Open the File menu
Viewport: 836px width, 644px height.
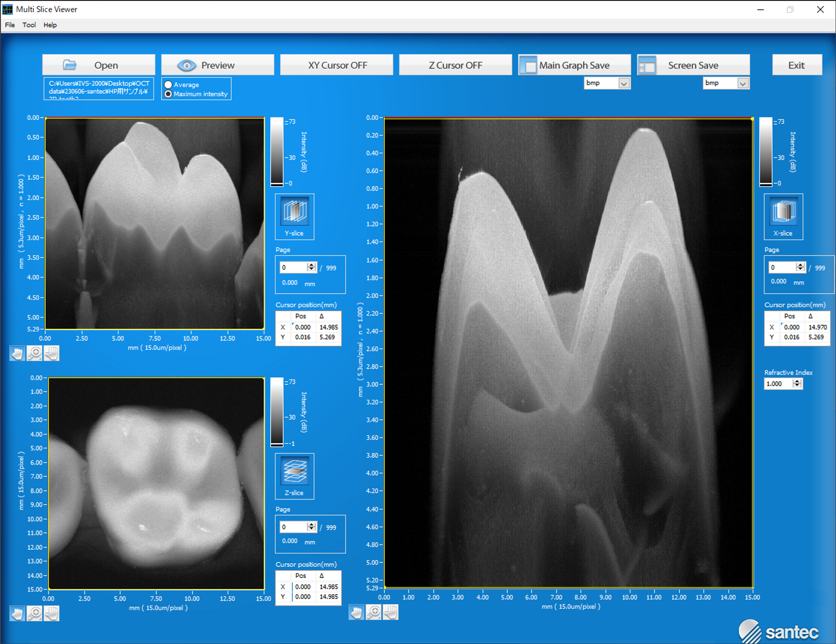[10, 25]
